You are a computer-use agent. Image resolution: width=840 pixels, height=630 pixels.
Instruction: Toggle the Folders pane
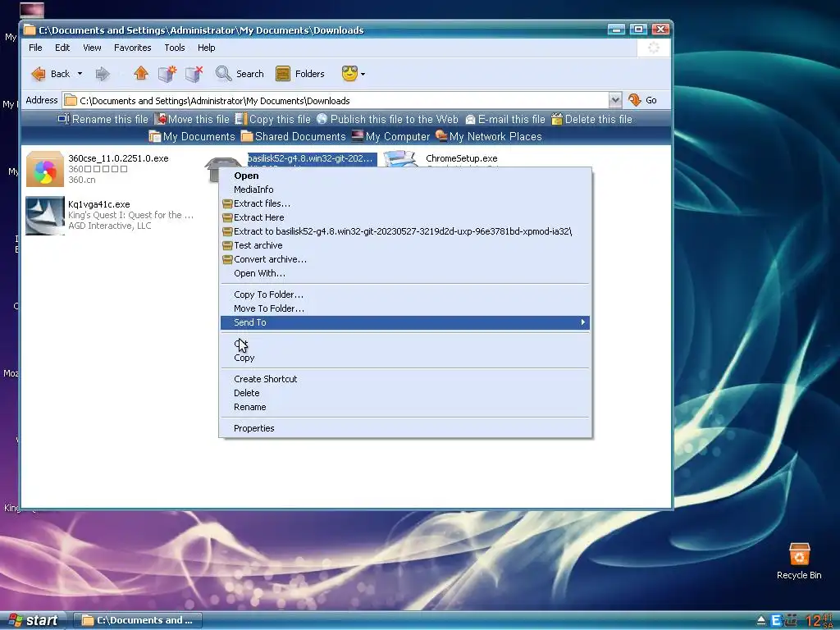pos(300,74)
